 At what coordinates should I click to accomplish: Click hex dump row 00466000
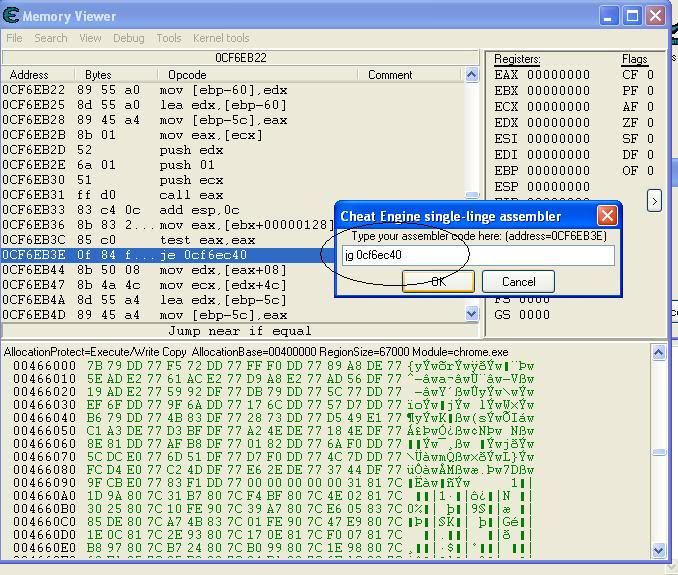tap(273, 366)
